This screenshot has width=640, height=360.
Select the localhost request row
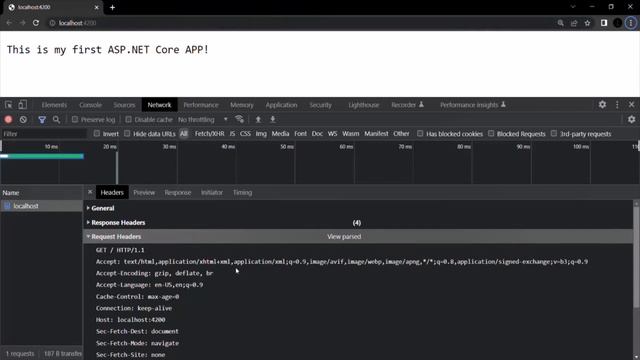(x=41, y=206)
